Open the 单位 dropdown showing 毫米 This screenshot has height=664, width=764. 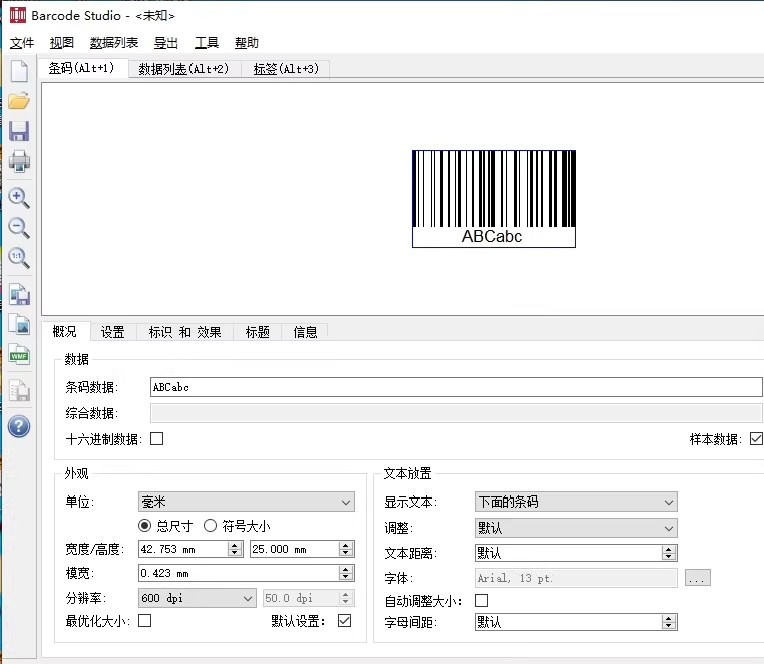point(247,502)
